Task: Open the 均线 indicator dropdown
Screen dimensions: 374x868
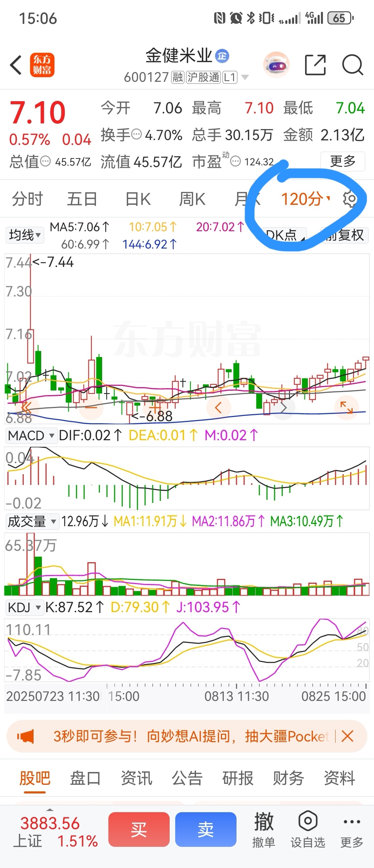Action: pyautogui.click(x=25, y=235)
